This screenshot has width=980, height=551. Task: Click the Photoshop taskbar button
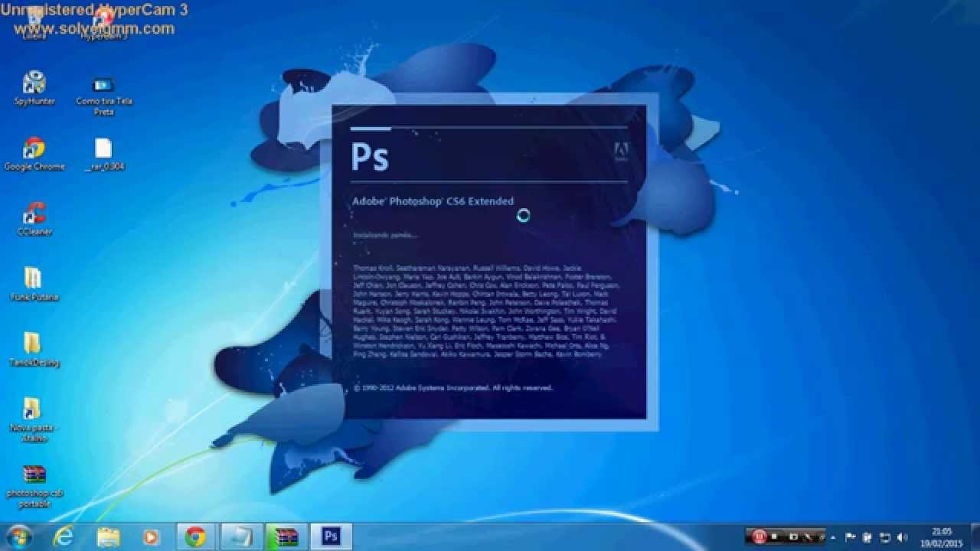coord(332,536)
